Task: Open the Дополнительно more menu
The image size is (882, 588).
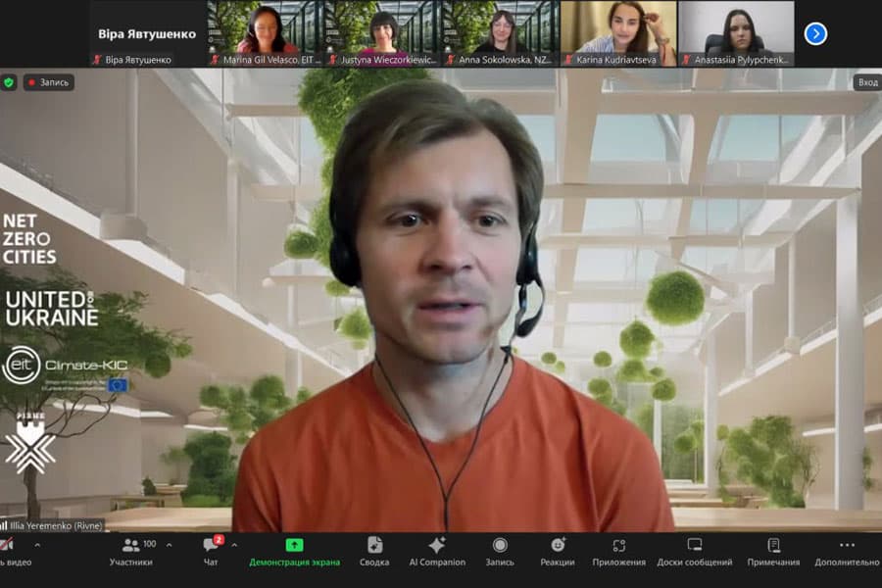Action: (x=847, y=552)
